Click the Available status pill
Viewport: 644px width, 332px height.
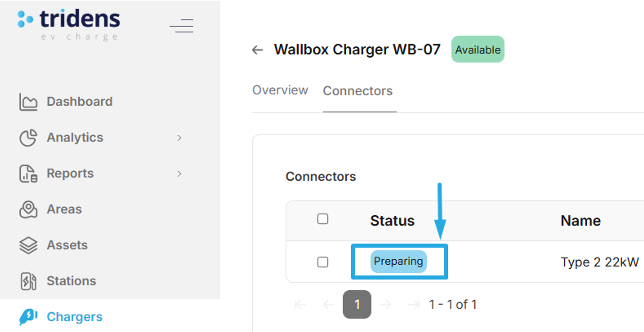pyautogui.click(x=477, y=49)
